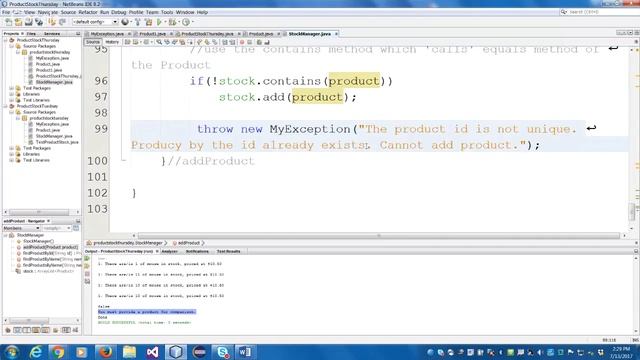640x360 pixels.
Task: Click the Source view button
Action: coord(93,42)
